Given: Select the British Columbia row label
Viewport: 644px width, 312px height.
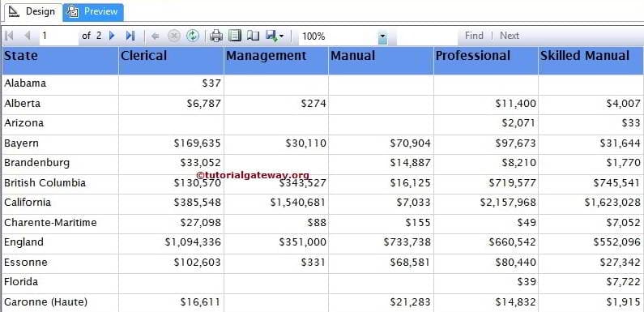Looking at the screenshot, I should 45,183.
